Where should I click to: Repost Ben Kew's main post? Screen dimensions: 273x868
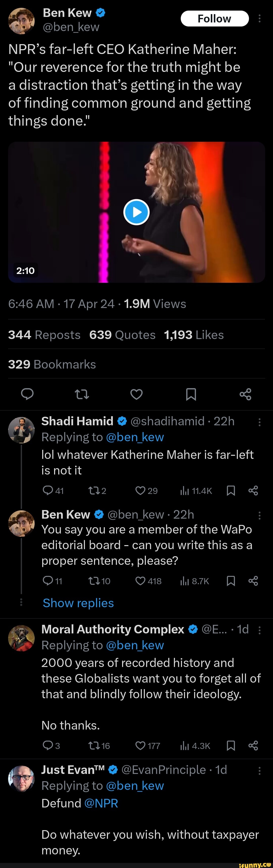click(82, 394)
